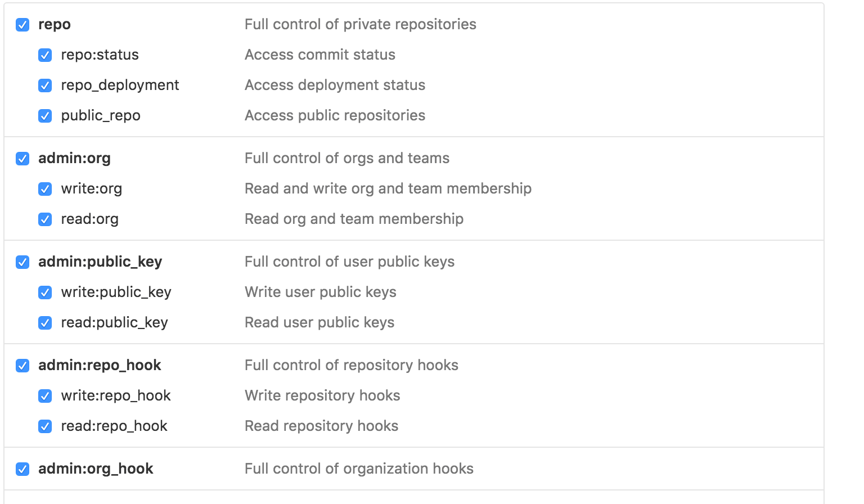
Task: Toggle write:repo_hook scope off
Action: tap(45, 396)
